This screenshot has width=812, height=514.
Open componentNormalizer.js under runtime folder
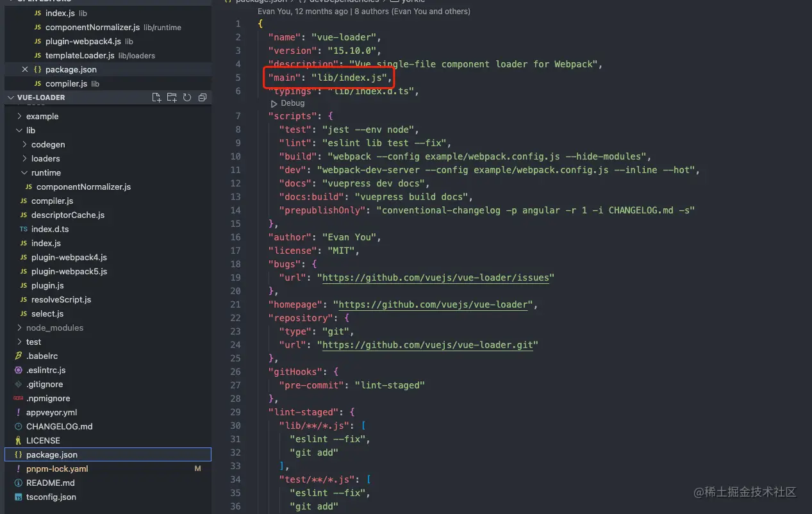click(x=108, y=187)
